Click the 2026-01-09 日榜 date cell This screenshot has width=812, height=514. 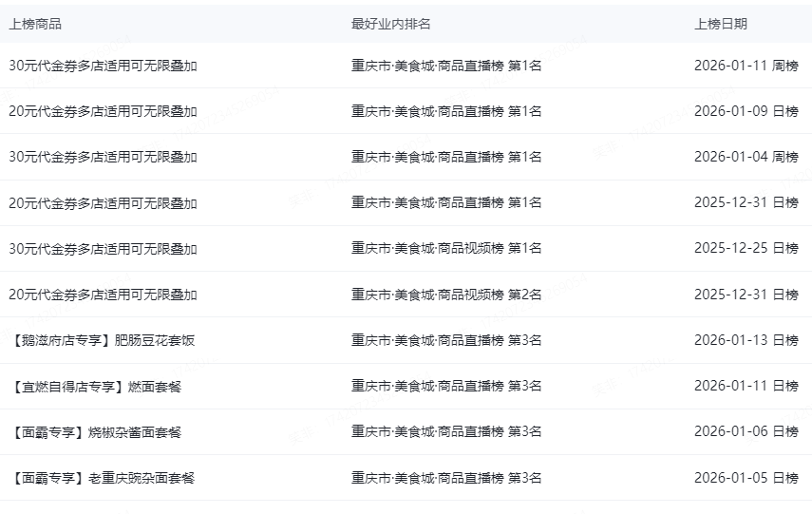click(746, 111)
